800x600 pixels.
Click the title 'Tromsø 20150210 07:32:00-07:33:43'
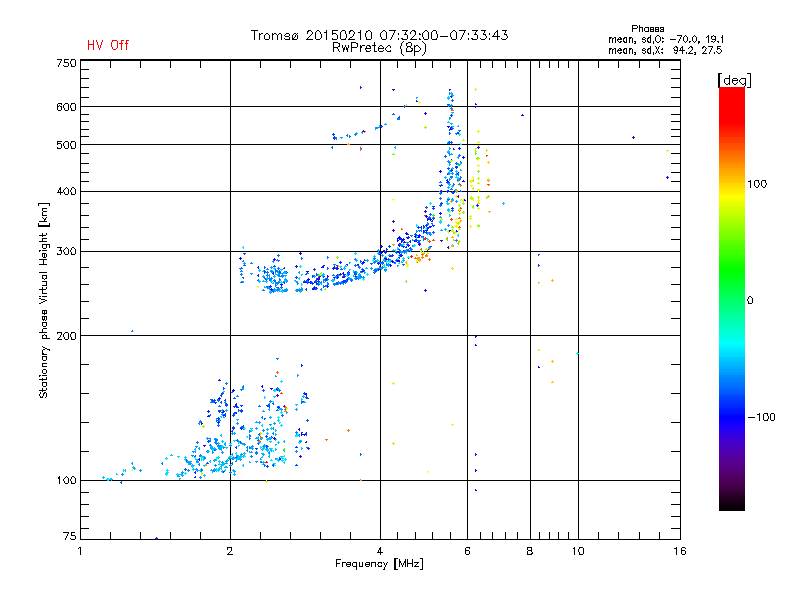379,35
